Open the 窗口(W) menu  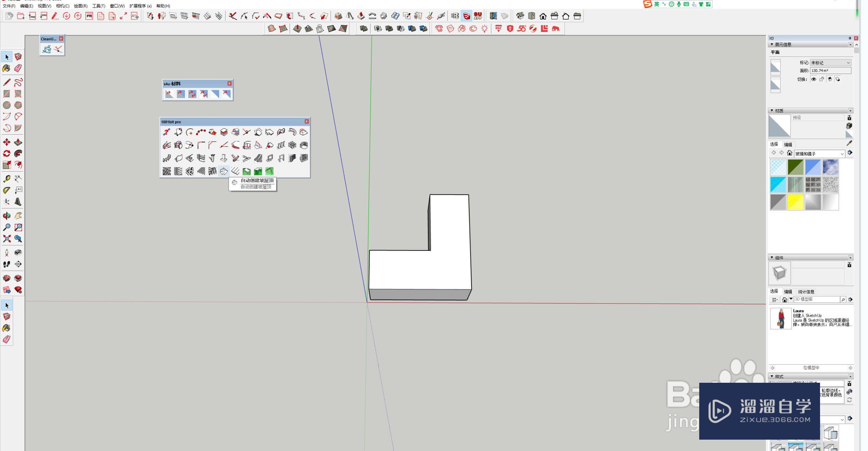[x=117, y=6]
